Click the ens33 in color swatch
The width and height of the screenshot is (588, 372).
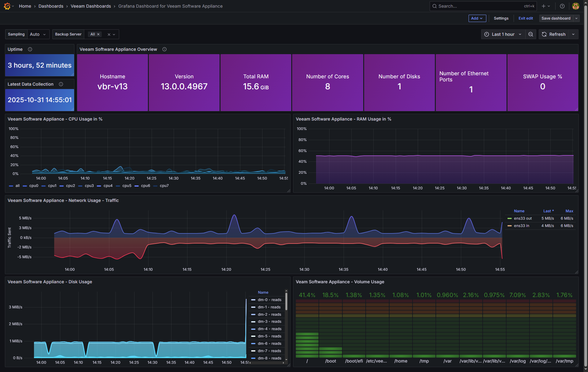click(510, 226)
